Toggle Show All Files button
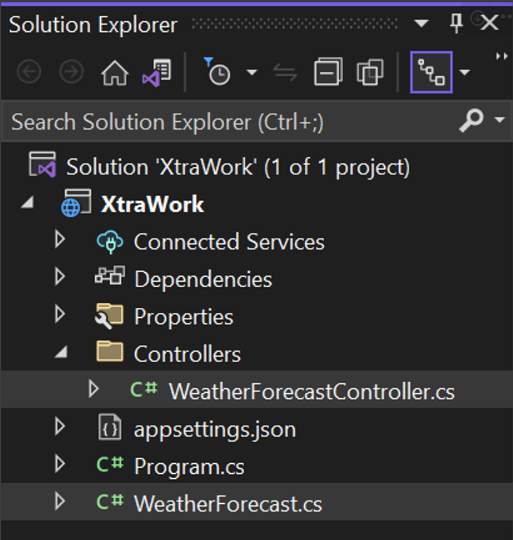This screenshot has height=540, width=513. [370, 72]
